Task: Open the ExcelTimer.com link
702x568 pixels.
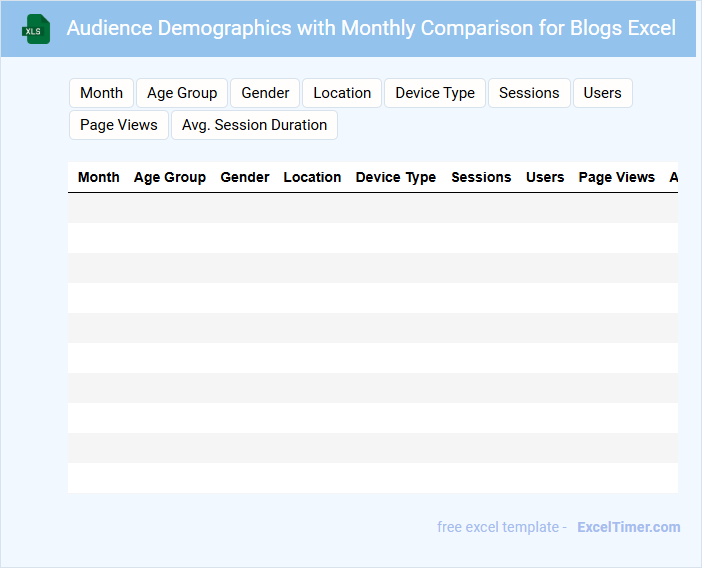Action: click(628, 527)
